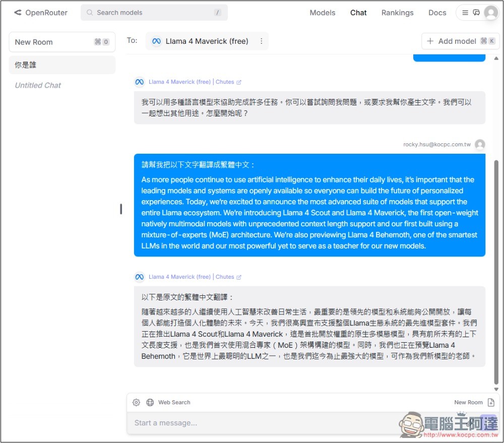Screen dimensions: 504x443
Task: Collapse the sidebar with the divider handle
Action: tap(121, 209)
